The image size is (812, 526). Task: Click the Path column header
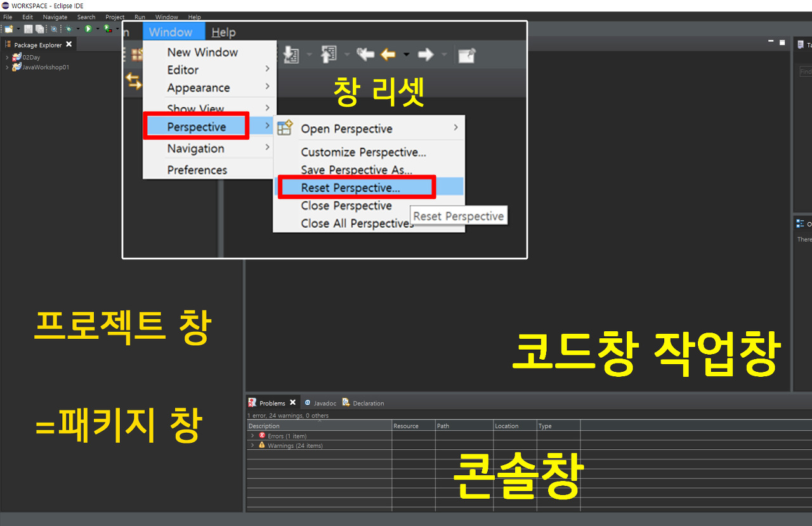coord(464,426)
